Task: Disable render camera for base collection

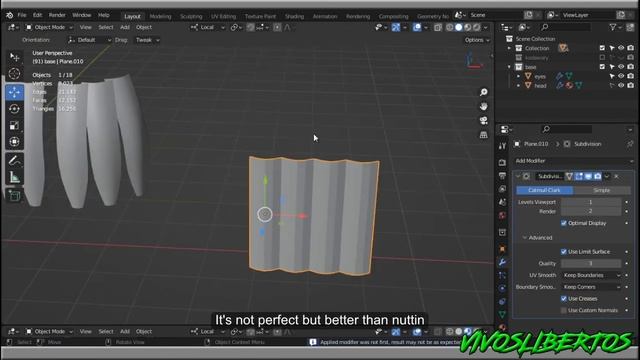Action: (631, 67)
